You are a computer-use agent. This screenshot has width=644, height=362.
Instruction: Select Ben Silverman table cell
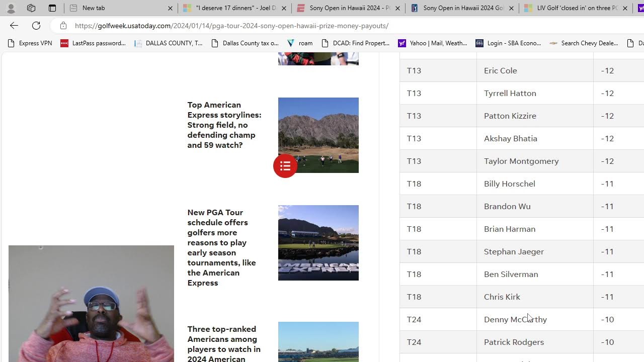click(535, 274)
